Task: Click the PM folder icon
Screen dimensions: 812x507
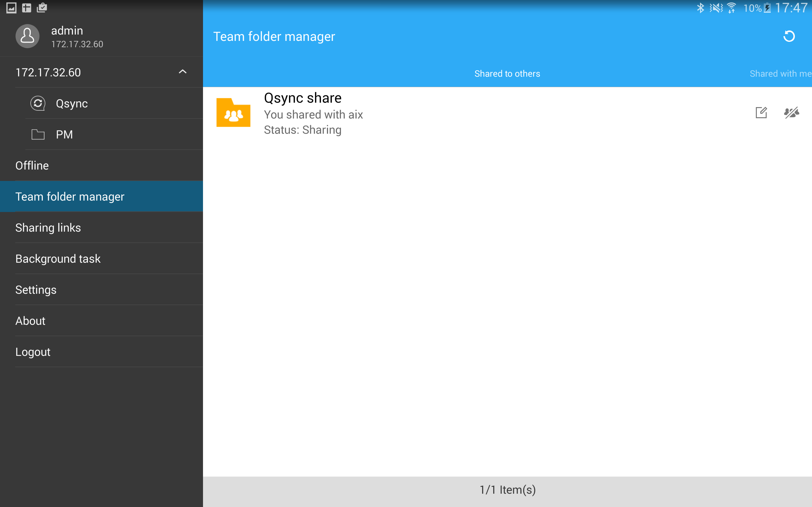Action: coord(38,134)
